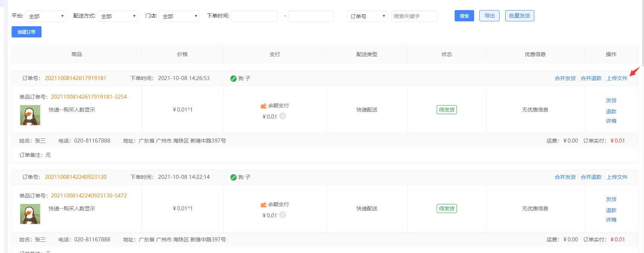Click the 创建订单 create order button
The height and width of the screenshot is (253, 644).
pos(27,32)
